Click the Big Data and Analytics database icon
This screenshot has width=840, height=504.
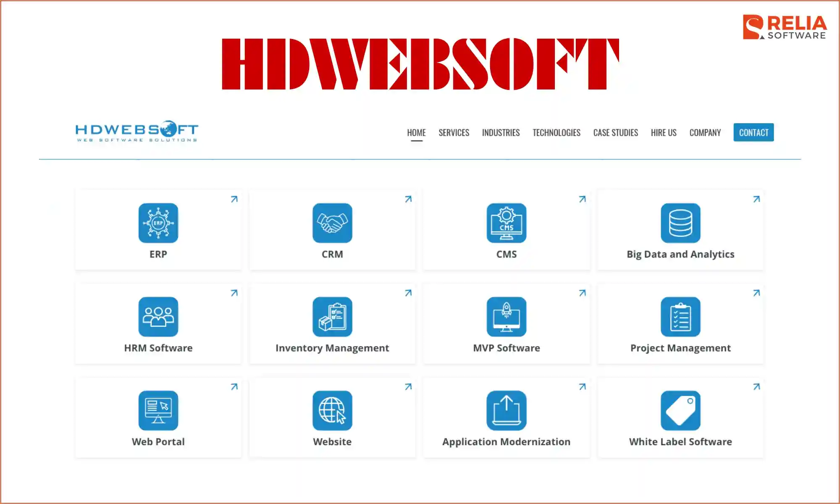pyautogui.click(x=680, y=223)
